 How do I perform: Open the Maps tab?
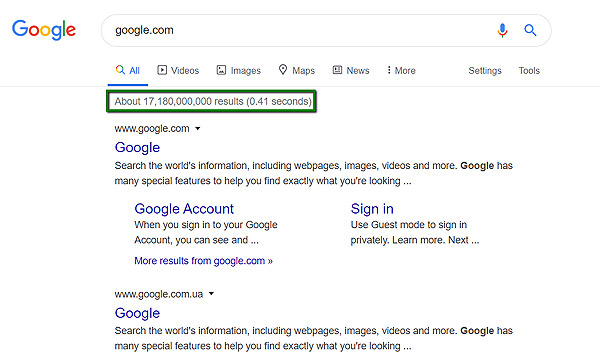297,70
